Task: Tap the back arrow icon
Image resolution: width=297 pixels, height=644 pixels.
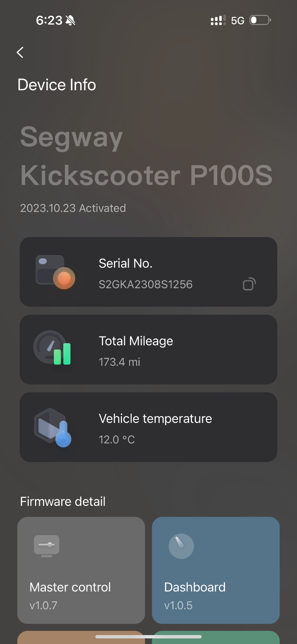Action: [20, 52]
